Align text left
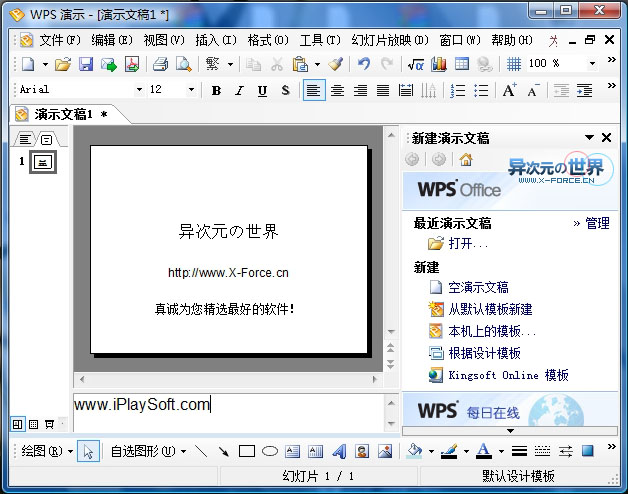 [x=314, y=90]
